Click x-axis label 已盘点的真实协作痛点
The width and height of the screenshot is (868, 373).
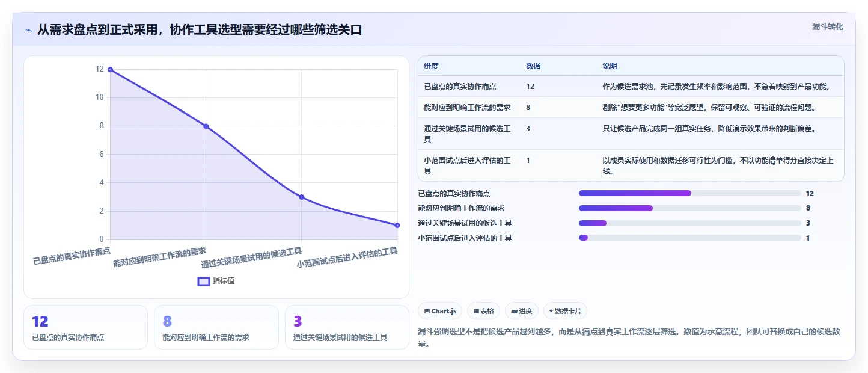click(72, 255)
